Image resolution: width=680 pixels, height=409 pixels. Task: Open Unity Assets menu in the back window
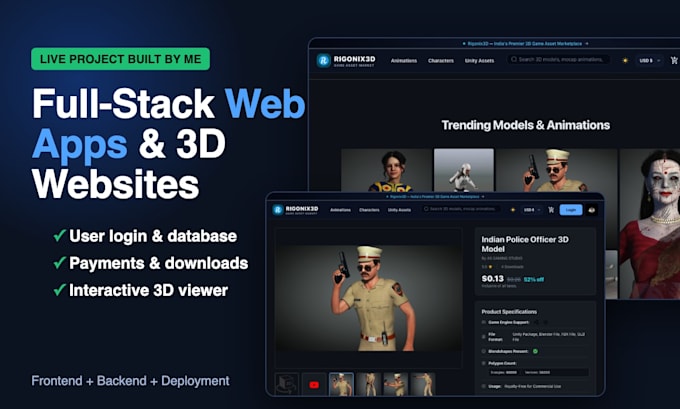tap(479, 61)
